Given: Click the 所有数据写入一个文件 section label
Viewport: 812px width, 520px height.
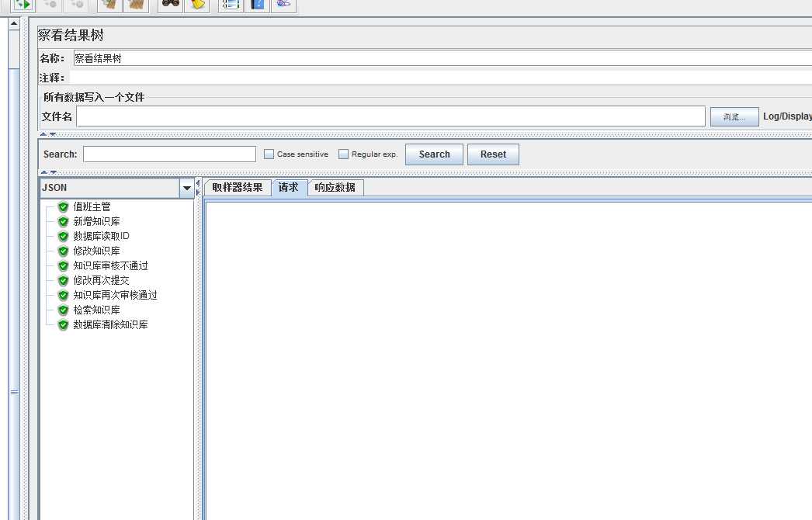Looking at the screenshot, I should (94, 97).
